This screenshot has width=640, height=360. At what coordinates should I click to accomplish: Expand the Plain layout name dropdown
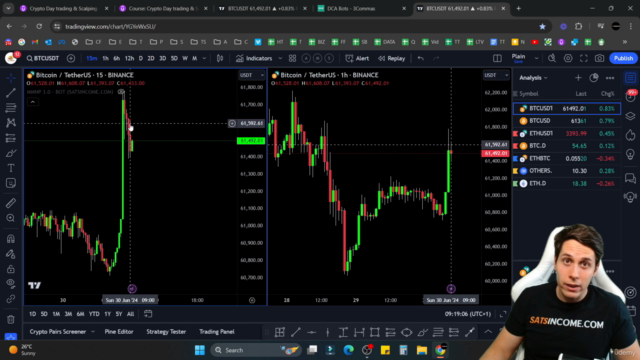tap(536, 58)
